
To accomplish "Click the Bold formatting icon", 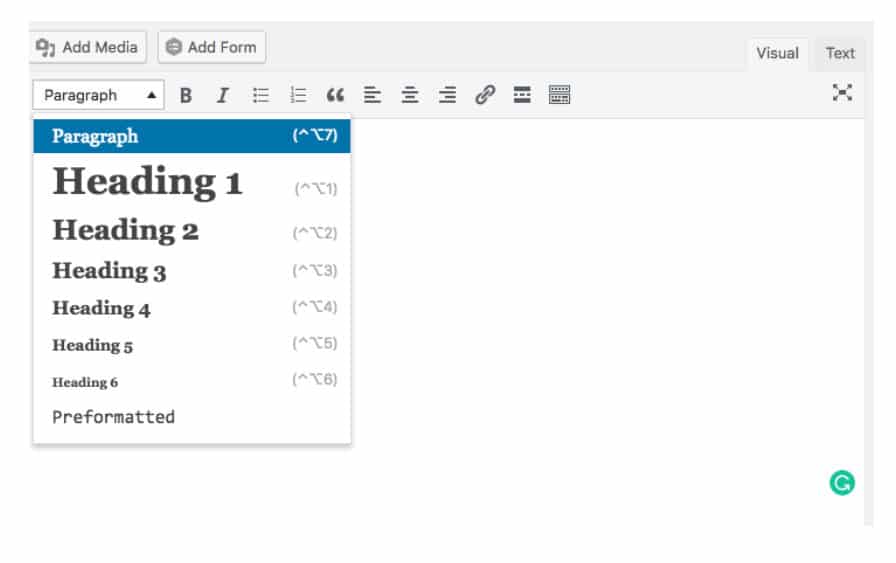I will coord(185,95).
